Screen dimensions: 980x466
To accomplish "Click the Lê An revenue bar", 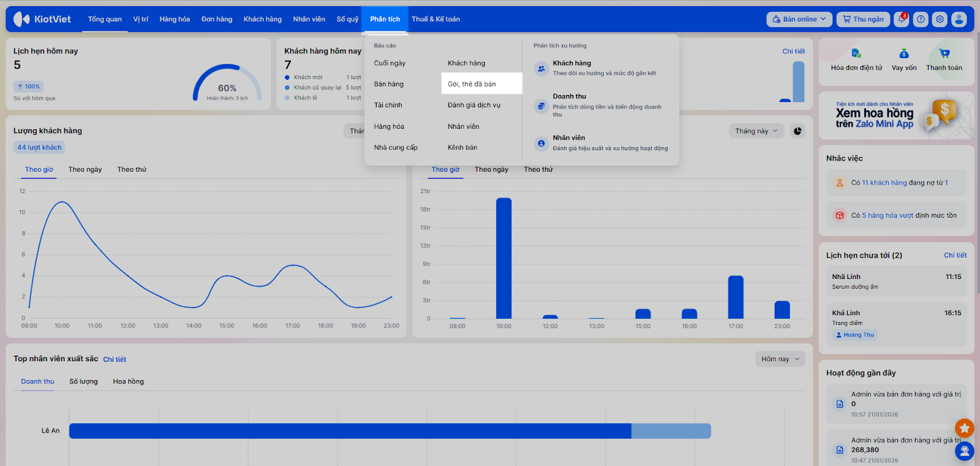I will point(350,430).
